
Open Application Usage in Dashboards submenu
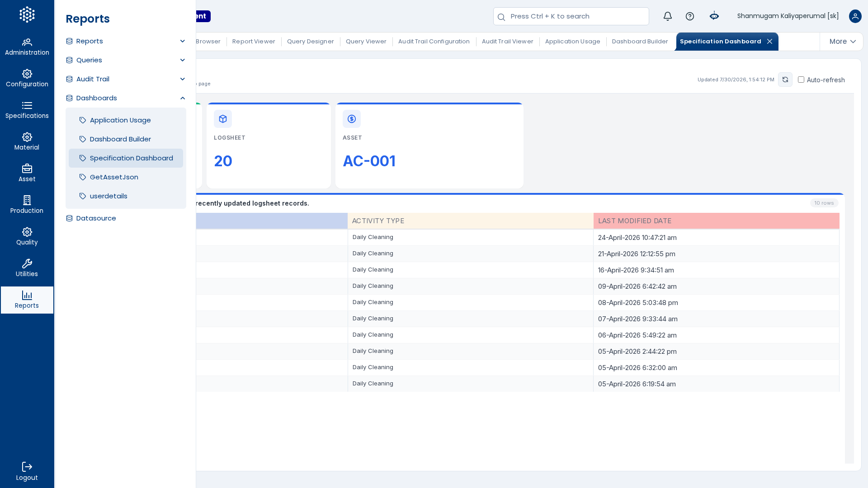click(126, 120)
